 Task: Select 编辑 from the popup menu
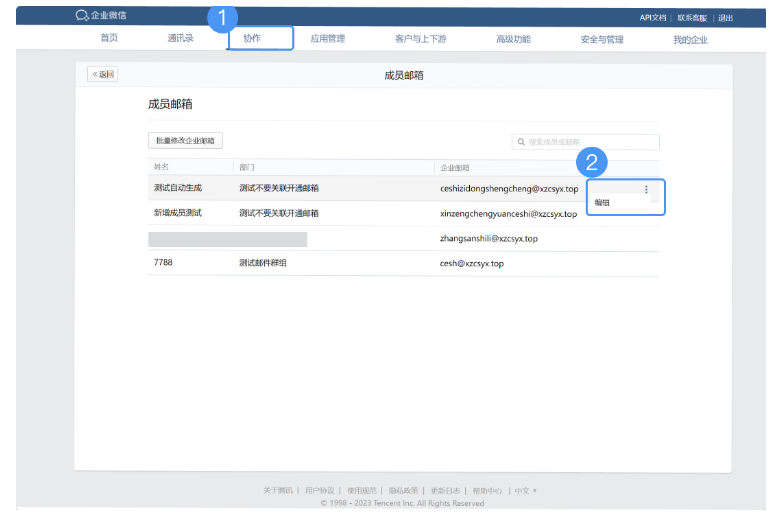pyautogui.click(x=603, y=203)
